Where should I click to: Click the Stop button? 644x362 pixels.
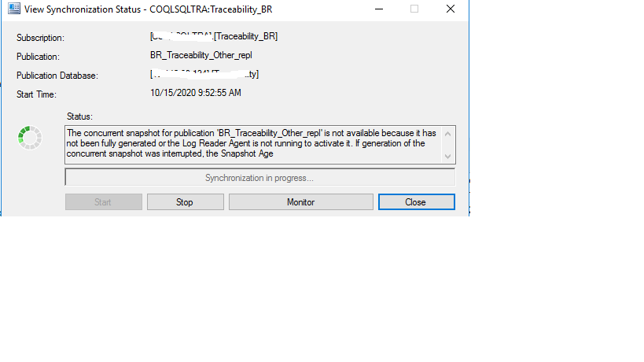pyautogui.click(x=186, y=202)
